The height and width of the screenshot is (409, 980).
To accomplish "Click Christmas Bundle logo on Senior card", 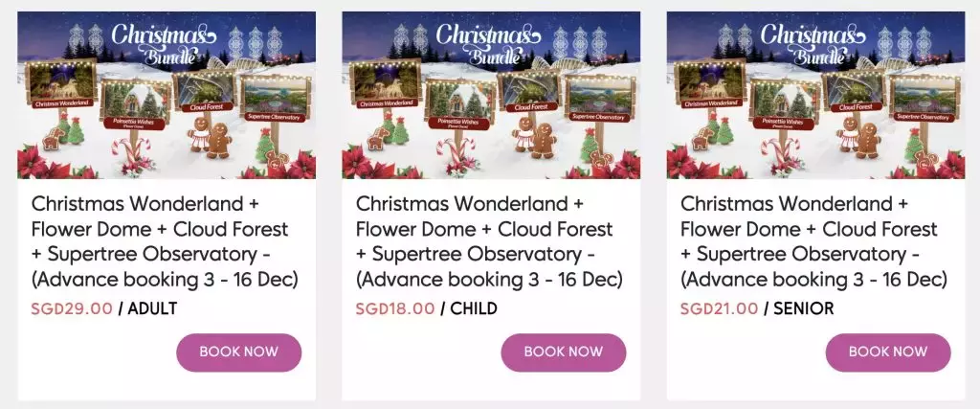I will click(804, 42).
